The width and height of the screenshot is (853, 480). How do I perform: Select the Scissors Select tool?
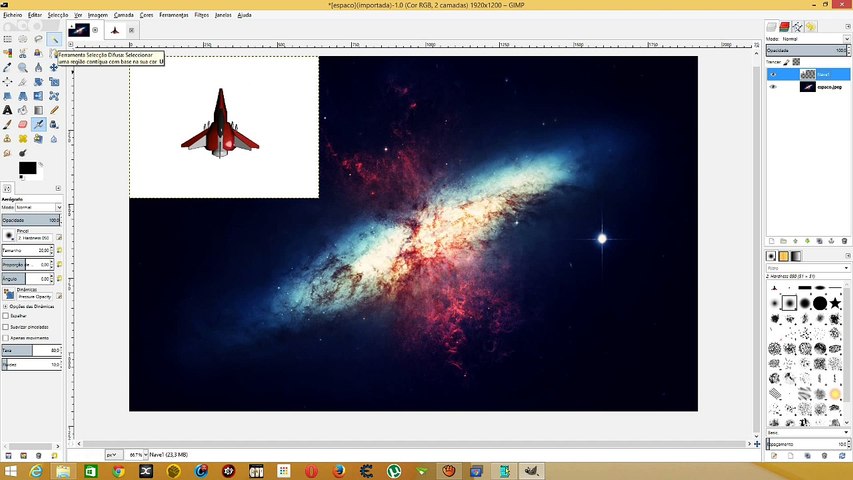click(23, 53)
